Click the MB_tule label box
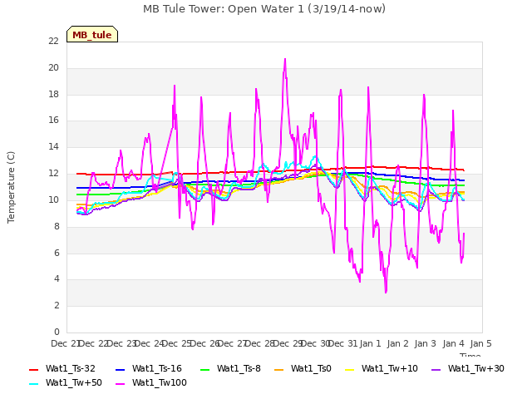Image resolution: width=532 pixels, height=399 pixels. click(92, 34)
